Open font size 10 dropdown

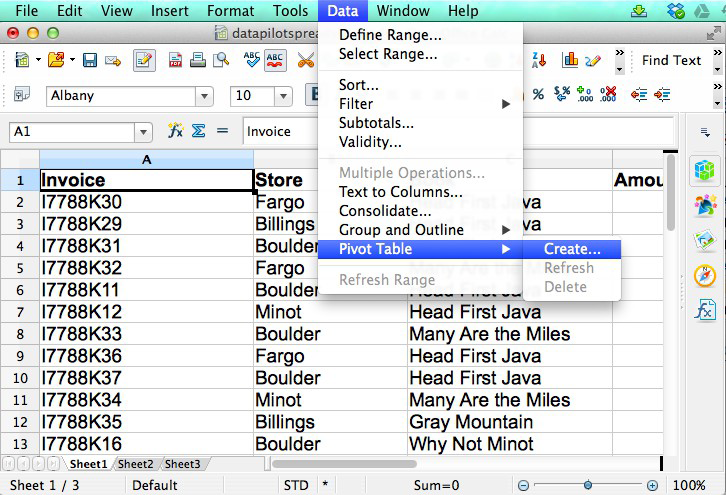click(x=283, y=96)
